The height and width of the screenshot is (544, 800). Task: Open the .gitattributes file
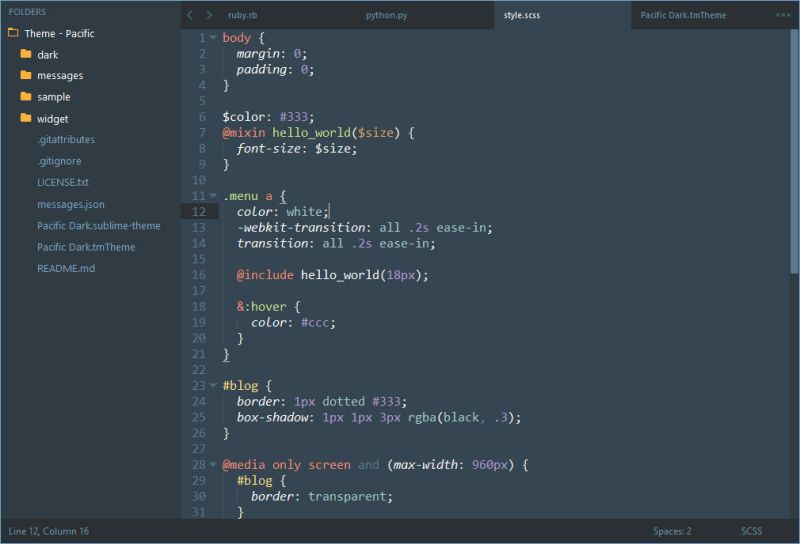click(66, 139)
